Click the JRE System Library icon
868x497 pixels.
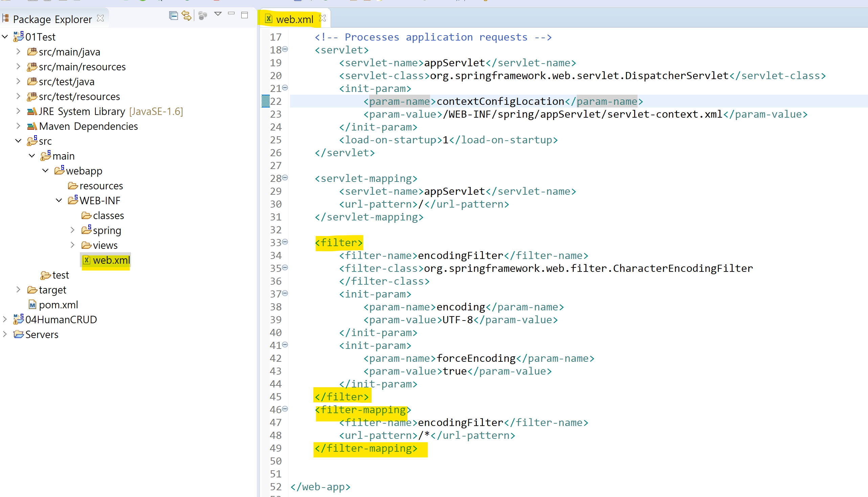[x=32, y=111]
